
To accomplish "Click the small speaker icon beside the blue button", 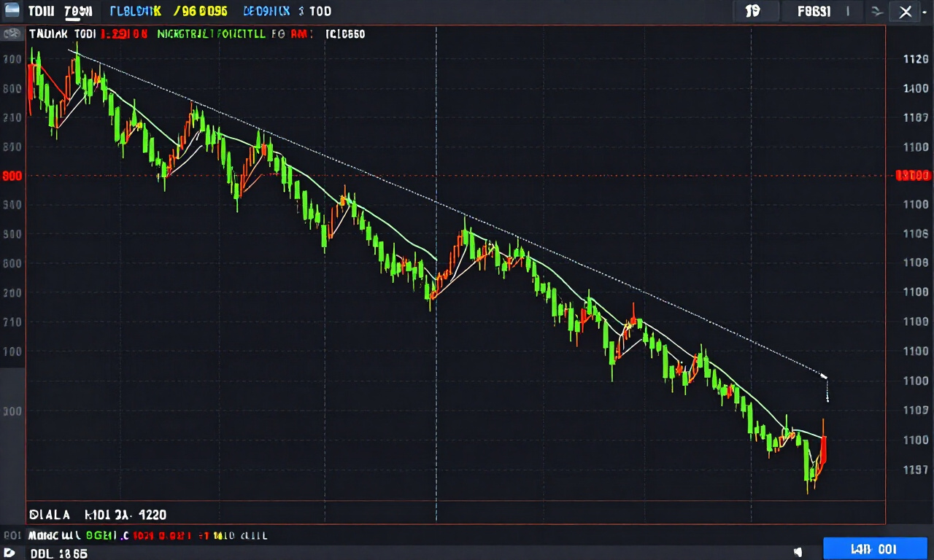I will [798, 552].
